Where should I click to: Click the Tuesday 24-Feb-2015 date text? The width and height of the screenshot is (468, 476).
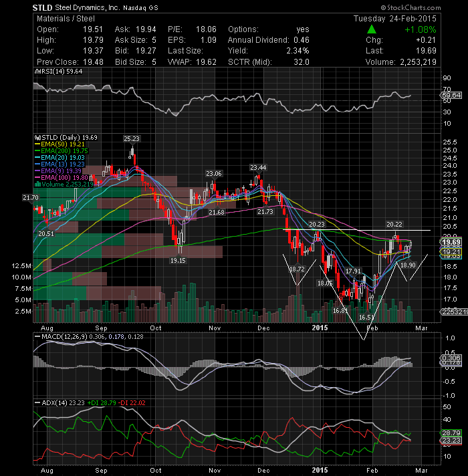(x=395, y=19)
